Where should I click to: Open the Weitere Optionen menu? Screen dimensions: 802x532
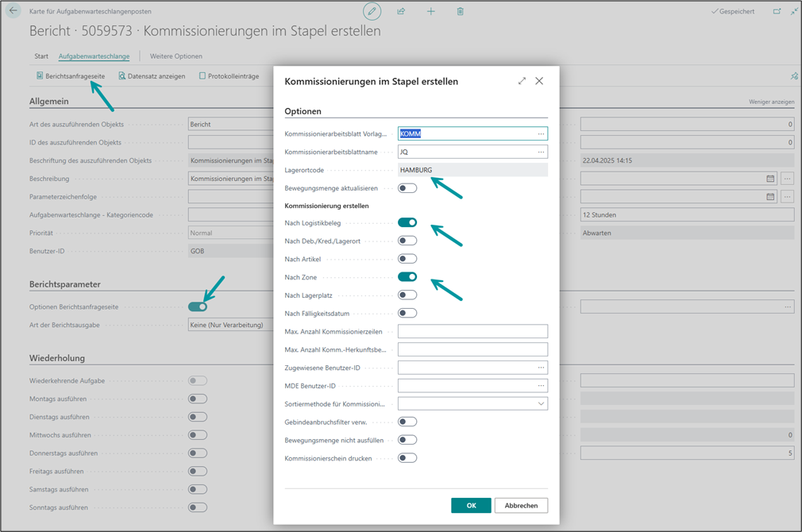click(x=175, y=56)
